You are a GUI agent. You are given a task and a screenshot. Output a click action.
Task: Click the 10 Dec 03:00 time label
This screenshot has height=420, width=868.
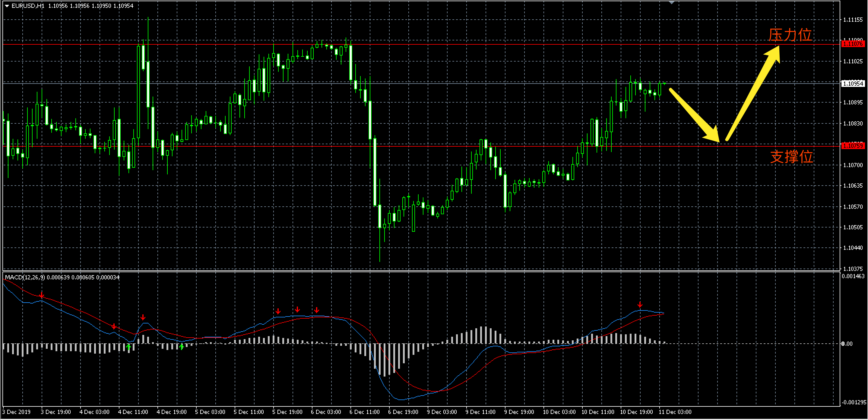pos(559,412)
